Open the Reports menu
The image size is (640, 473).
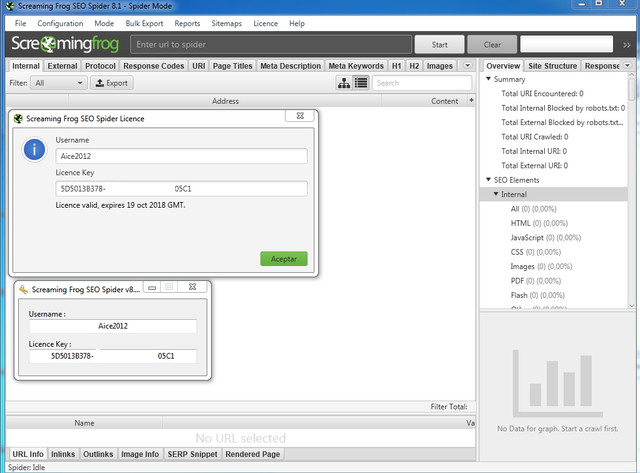(187, 23)
